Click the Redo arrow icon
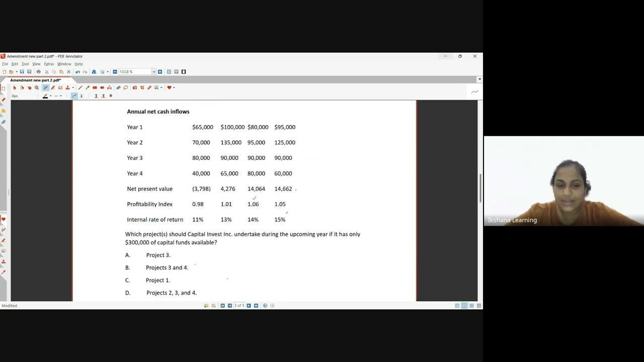The width and height of the screenshot is (644, 362). pyautogui.click(x=85, y=72)
